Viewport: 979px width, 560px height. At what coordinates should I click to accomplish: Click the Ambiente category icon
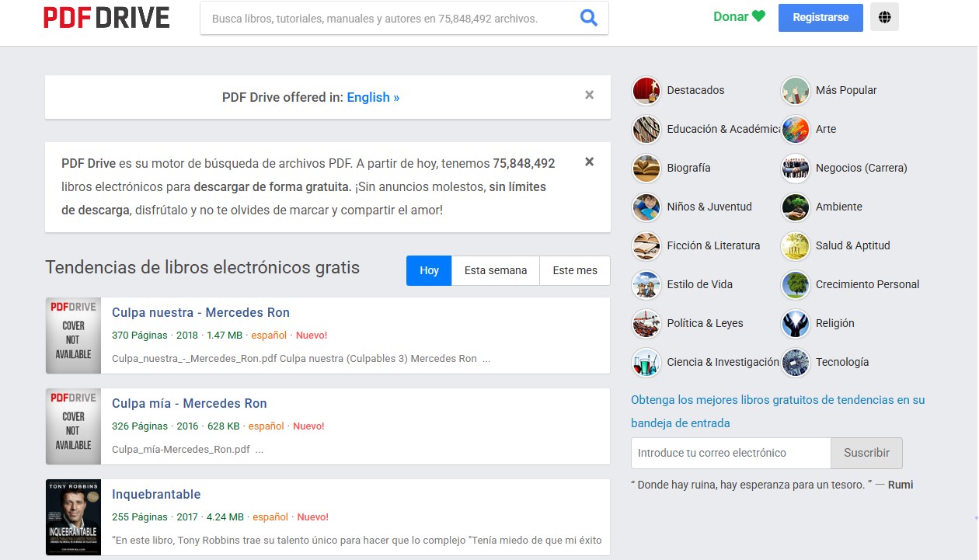pyautogui.click(x=796, y=207)
